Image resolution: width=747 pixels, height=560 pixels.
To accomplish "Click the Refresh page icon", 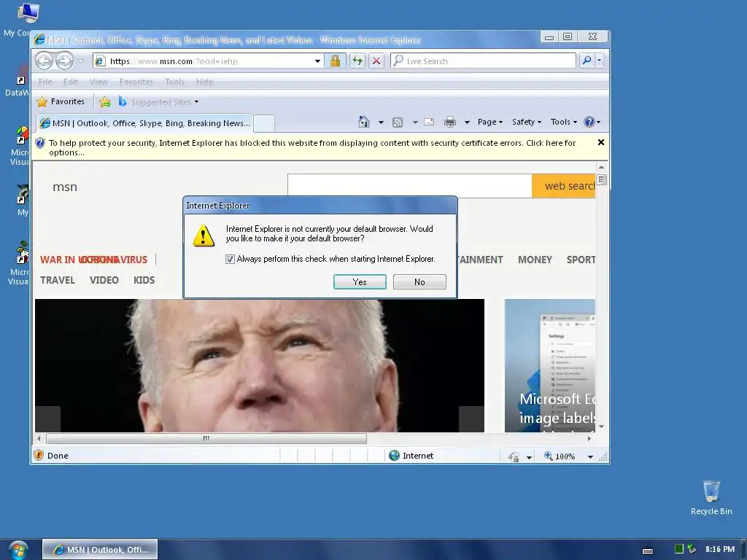I will pos(357,61).
